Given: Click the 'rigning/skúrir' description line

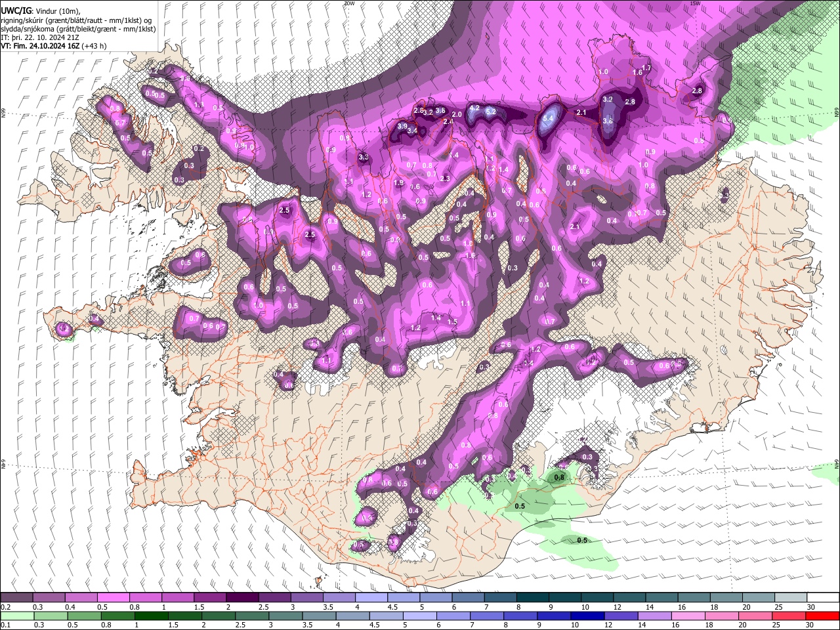Looking at the screenshot, I should [76, 20].
